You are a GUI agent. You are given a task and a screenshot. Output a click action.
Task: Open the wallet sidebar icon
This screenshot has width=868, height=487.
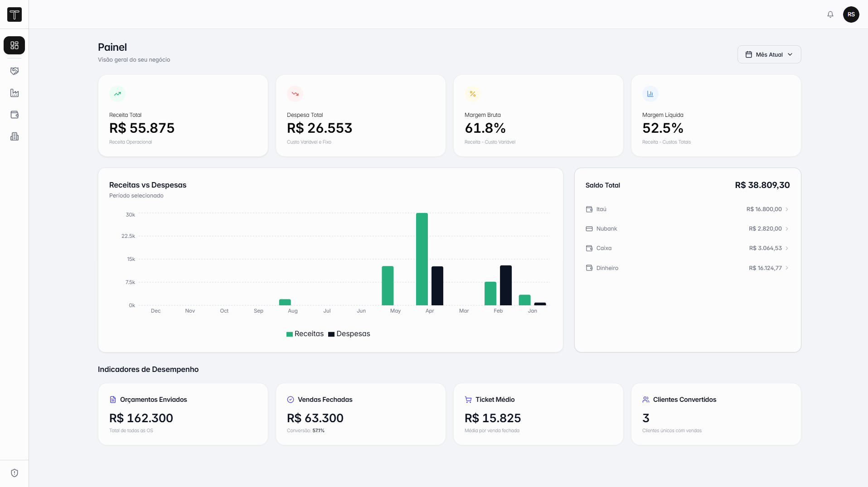[x=15, y=115]
